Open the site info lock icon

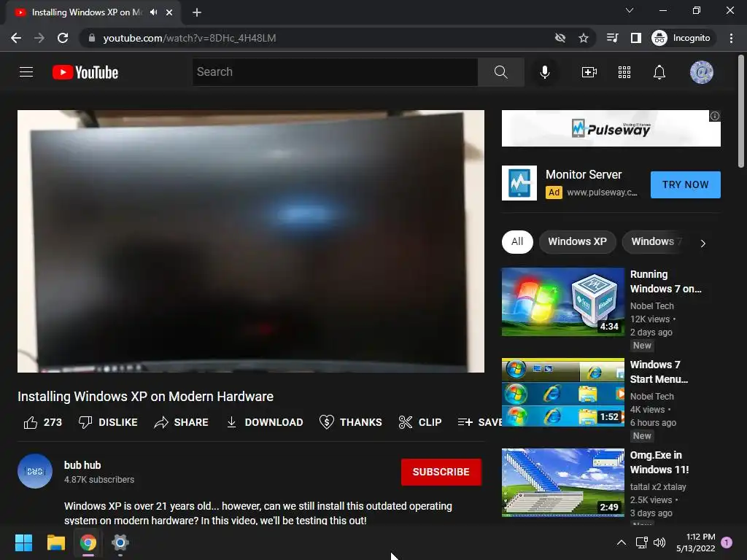[92, 38]
